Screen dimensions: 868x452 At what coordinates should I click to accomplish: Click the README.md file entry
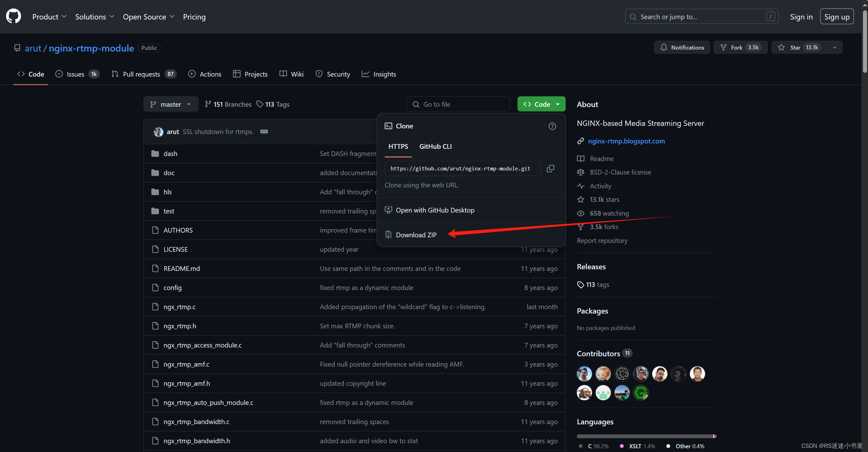pos(182,268)
